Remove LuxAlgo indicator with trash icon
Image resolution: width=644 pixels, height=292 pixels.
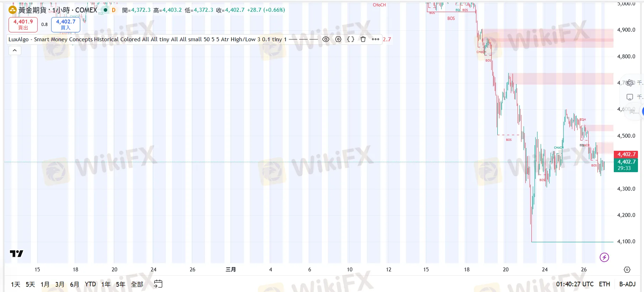(x=363, y=39)
